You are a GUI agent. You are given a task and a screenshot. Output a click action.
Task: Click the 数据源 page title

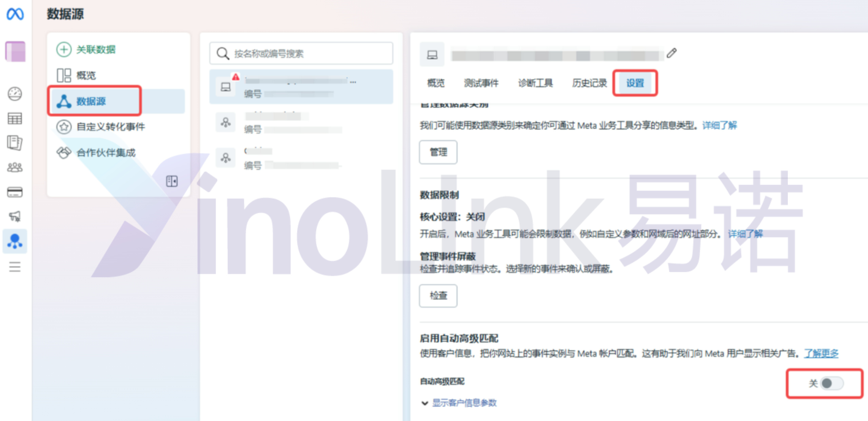pos(65,14)
